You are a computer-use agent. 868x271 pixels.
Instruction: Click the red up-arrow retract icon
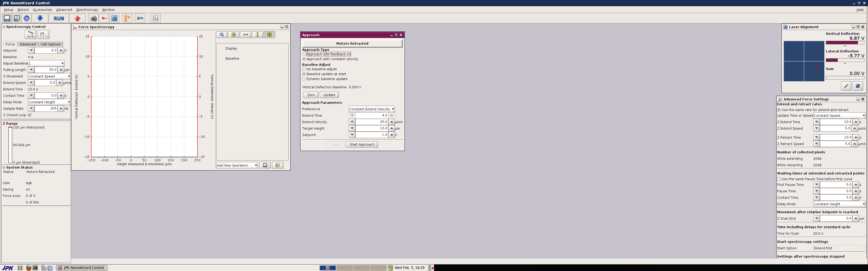(x=78, y=18)
